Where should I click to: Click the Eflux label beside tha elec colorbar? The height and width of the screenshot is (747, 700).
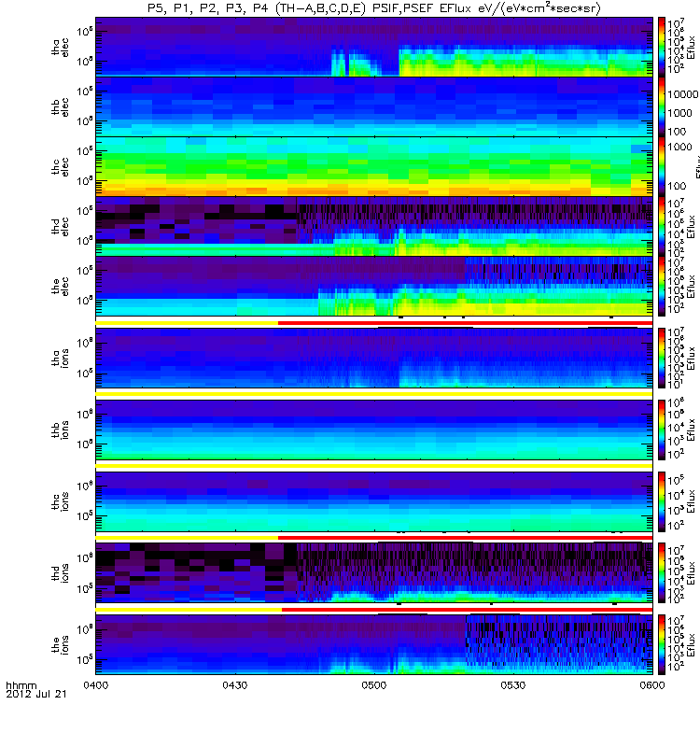[x=692, y=48]
